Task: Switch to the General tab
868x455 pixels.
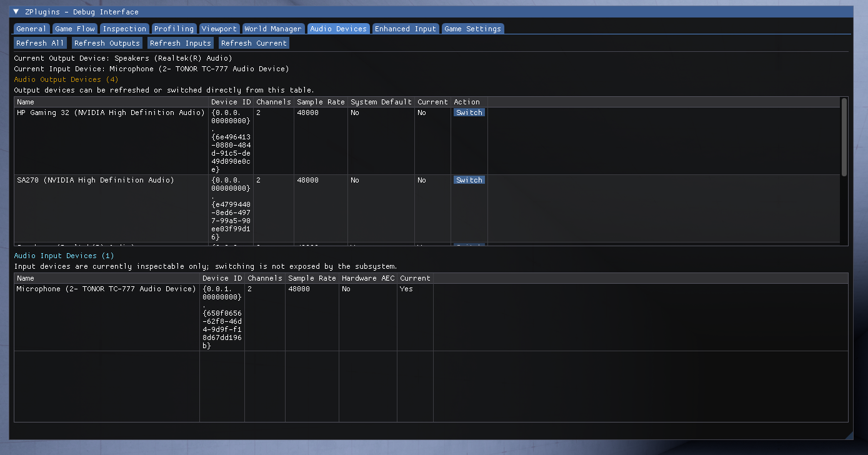Action: (31, 29)
